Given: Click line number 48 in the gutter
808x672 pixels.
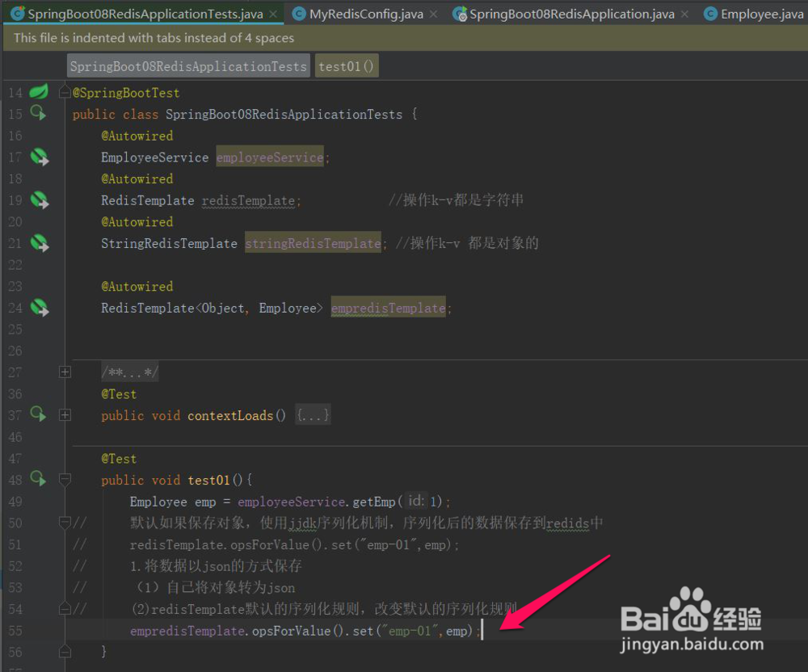Looking at the screenshot, I should coord(15,480).
